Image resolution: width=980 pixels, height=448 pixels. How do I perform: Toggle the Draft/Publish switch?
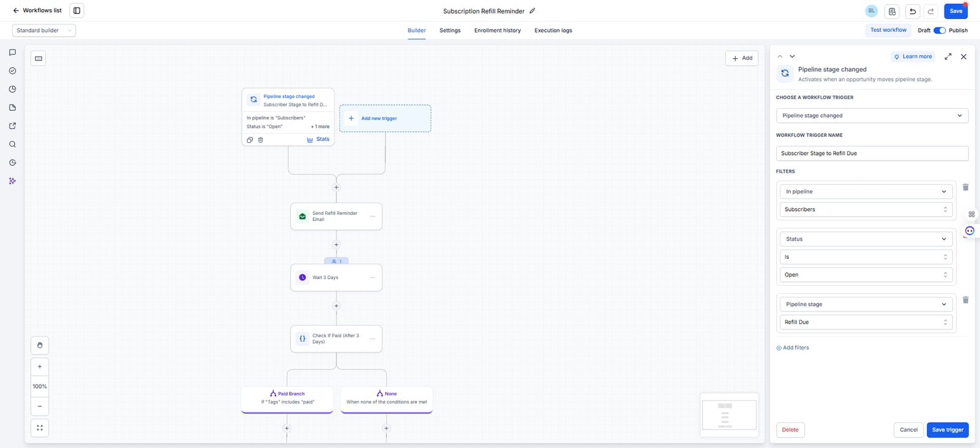click(x=940, y=31)
